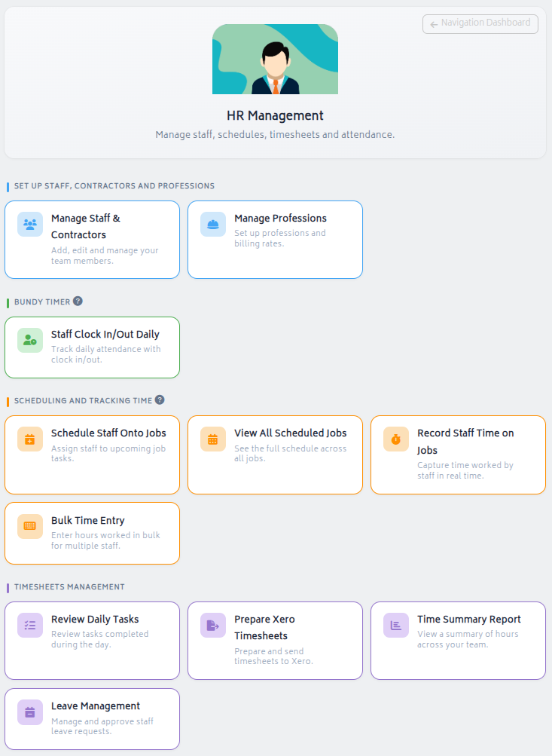This screenshot has width=552, height=756.
Task: Click the Manage Staff & Contractors people icon
Action: click(x=30, y=225)
